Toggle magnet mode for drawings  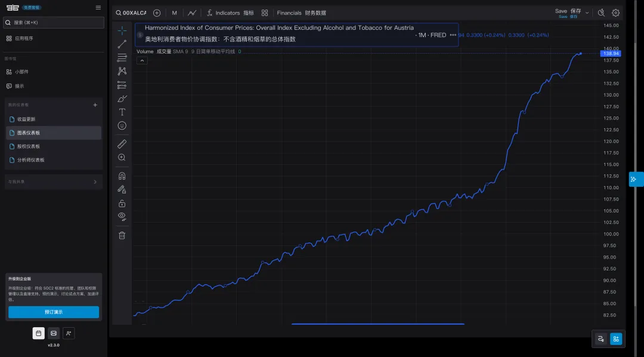coord(122,176)
